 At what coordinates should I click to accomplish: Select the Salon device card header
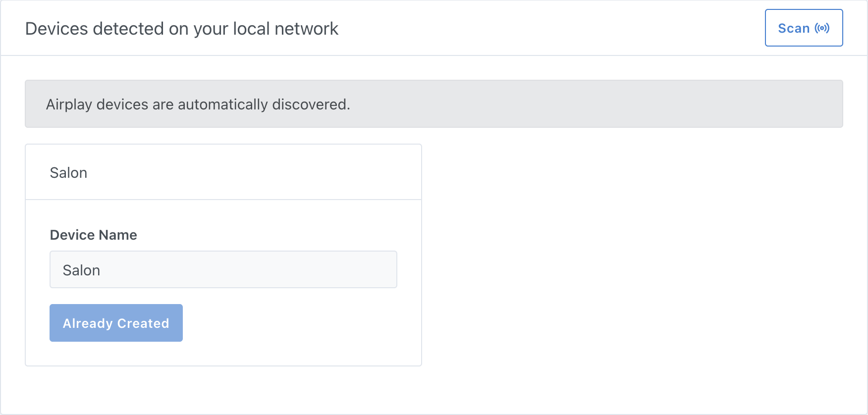(223, 172)
